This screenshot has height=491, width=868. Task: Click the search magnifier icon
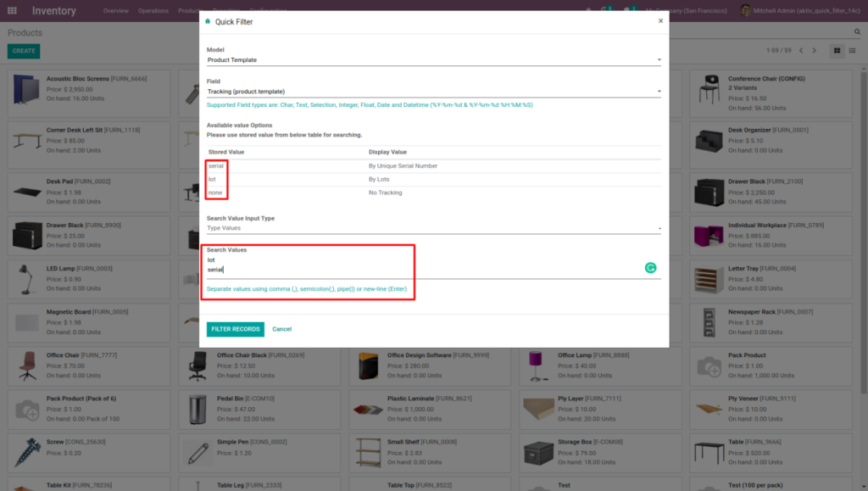tap(857, 31)
